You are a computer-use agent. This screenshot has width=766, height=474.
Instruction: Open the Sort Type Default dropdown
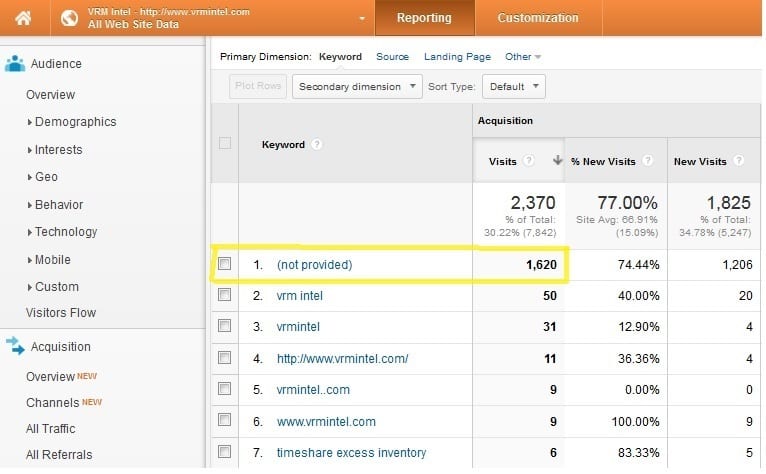pyautogui.click(x=514, y=86)
